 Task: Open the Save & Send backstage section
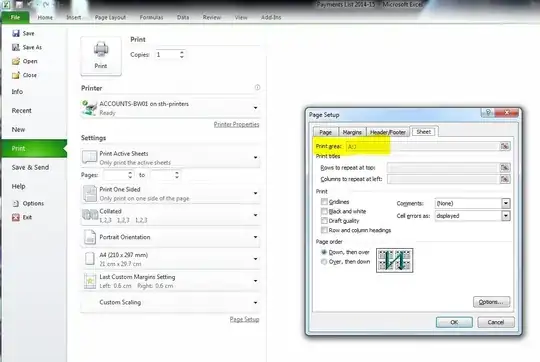click(x=30, y=167)
